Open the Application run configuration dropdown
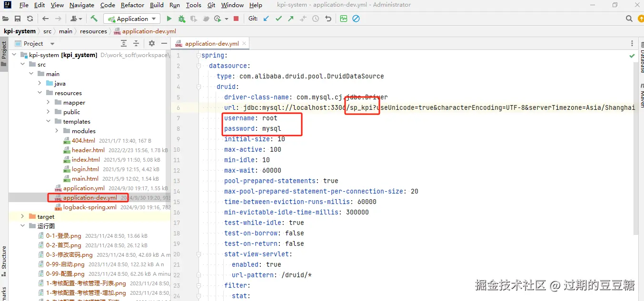This screenshot has width=644, height=301. [x=132, y=19]
